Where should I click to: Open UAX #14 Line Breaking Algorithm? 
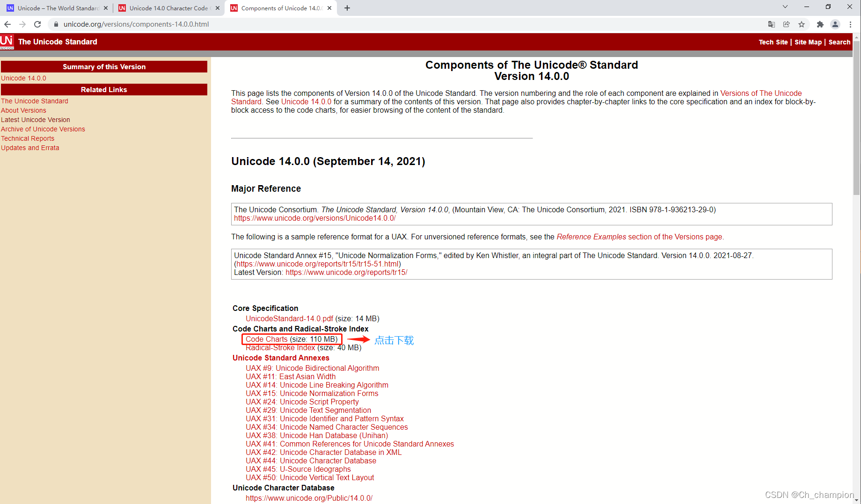point(317,385)
